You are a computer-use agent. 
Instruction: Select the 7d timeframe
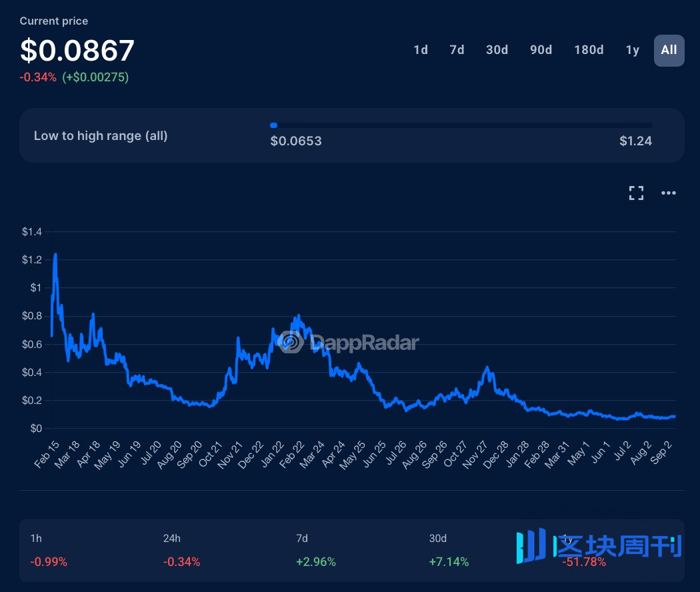click(457, 50)
